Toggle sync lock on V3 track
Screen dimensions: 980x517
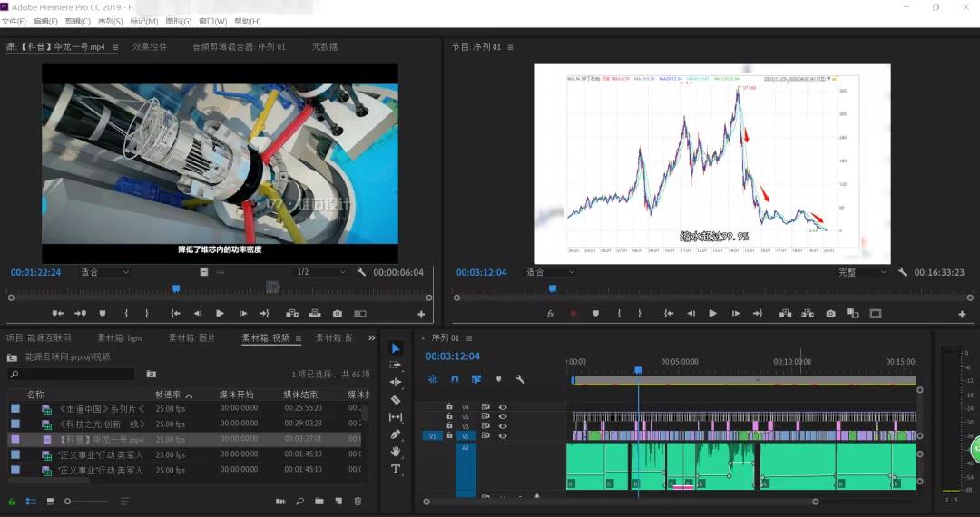click(485, 416)
